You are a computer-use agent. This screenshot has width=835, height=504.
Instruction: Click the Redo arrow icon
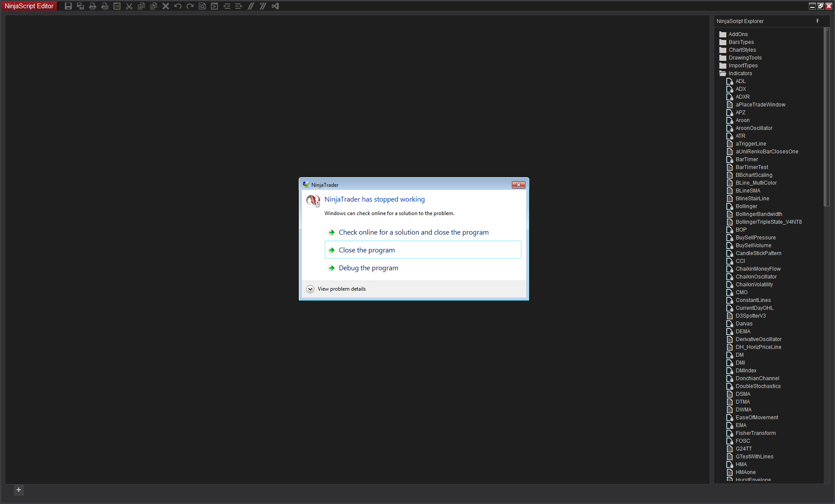tap(190, 6)
